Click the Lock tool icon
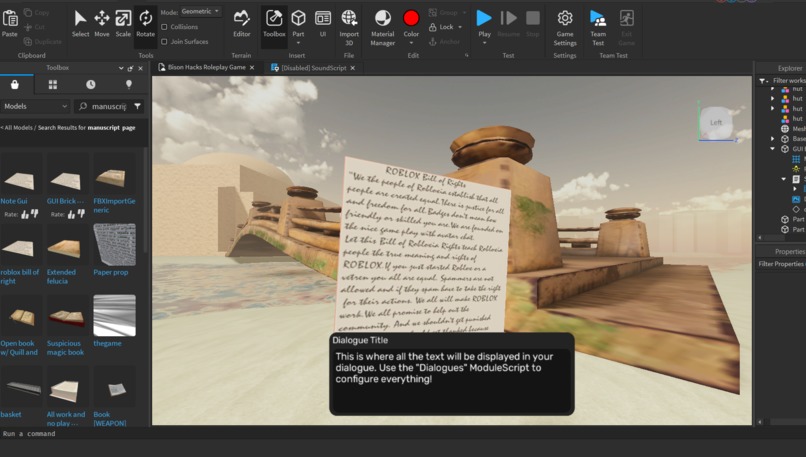Image resolution: width=806 pixels, height=457 pixels. pos(433,27)
